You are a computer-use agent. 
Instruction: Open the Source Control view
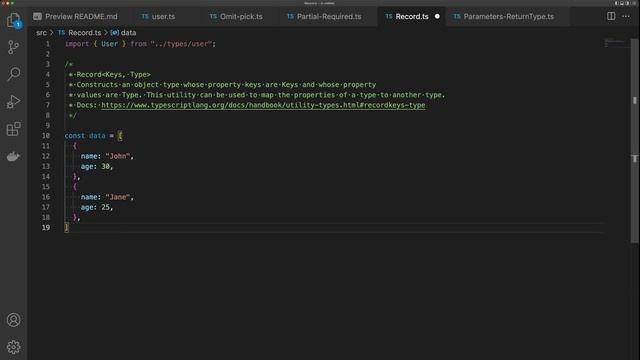(x=13, y=47)
